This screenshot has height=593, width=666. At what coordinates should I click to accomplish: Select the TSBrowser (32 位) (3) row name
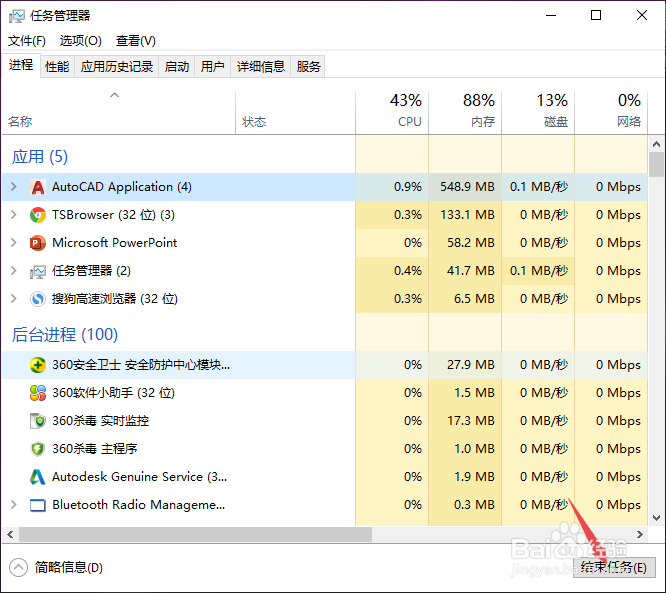click(x=113, y=215)
